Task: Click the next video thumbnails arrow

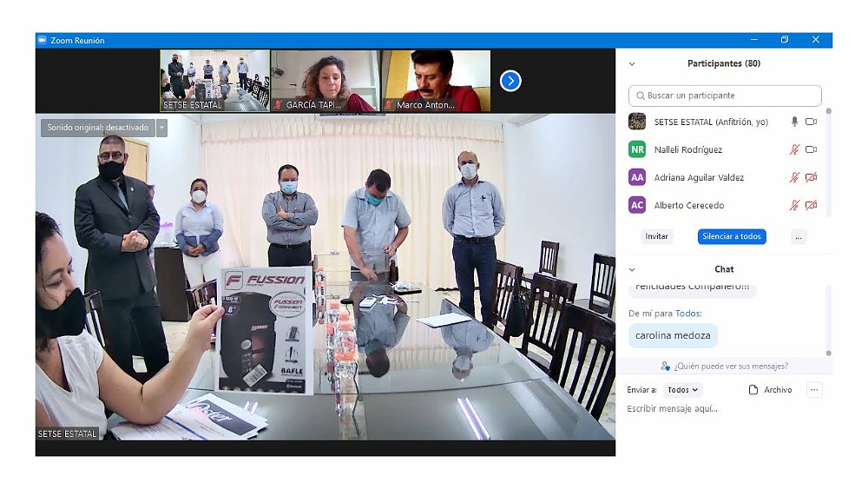Action: click(x=510, y=81)
